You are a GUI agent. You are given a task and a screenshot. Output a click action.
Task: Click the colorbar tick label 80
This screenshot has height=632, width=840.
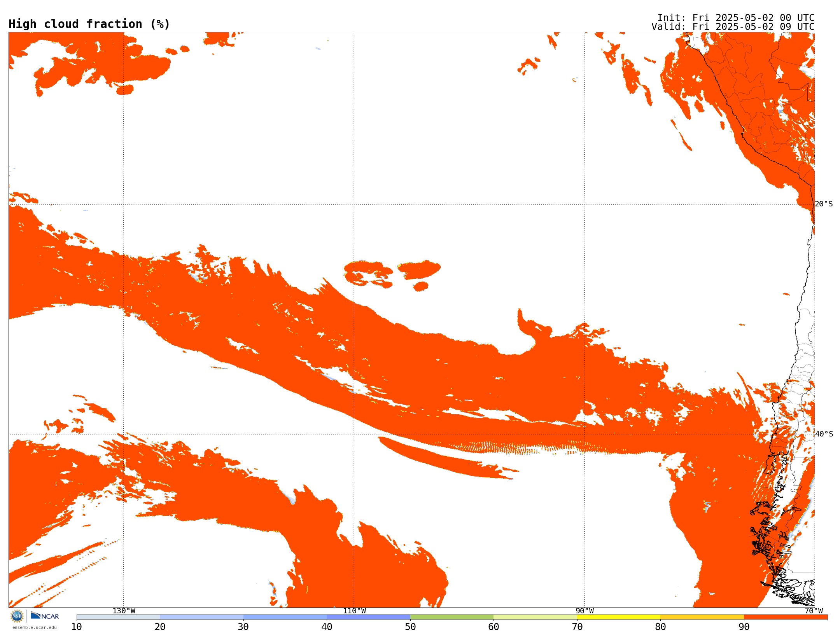coord(660,627)
